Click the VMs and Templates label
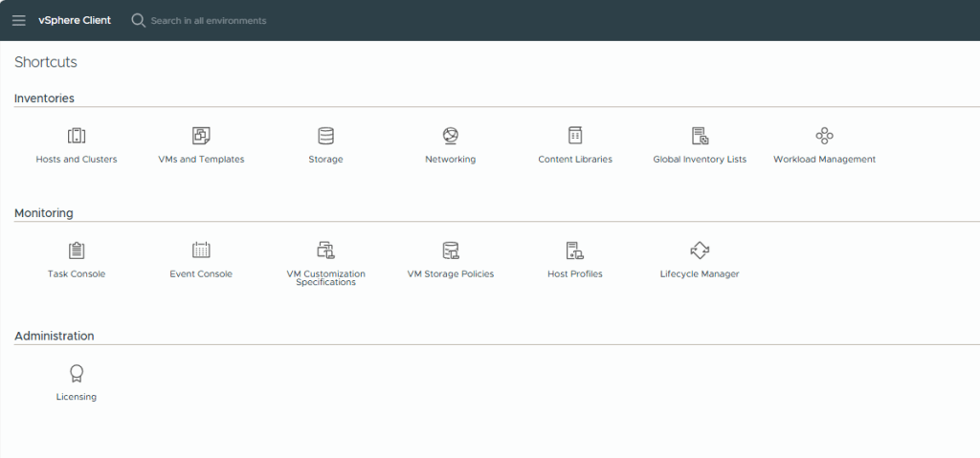 [x=201, y=160]
